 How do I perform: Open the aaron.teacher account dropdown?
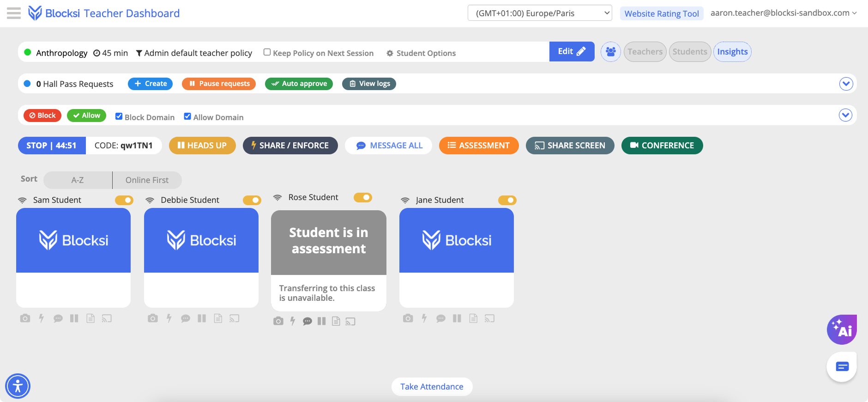[784, 13]
